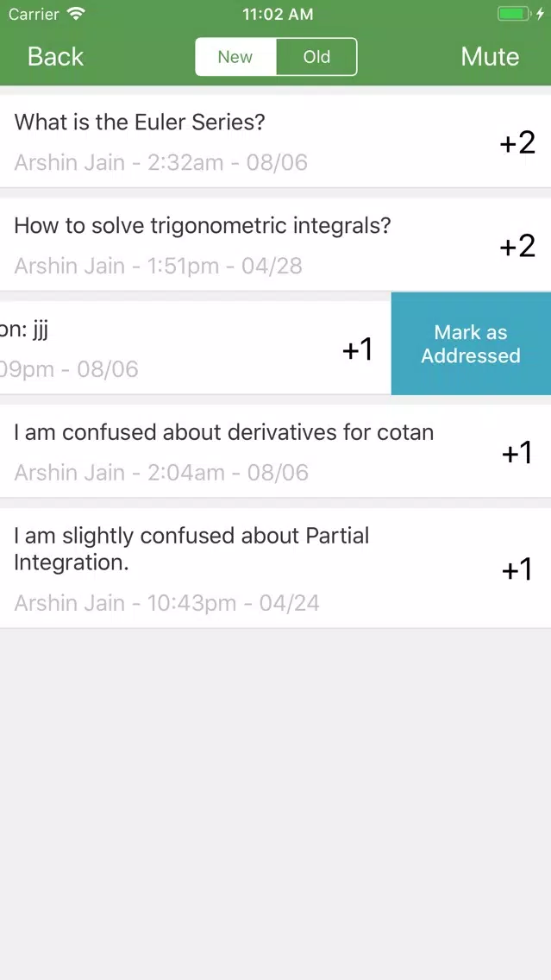Switch to the New segment
The height and width of the screenshot is (980, 551).
tap(235, 57)
